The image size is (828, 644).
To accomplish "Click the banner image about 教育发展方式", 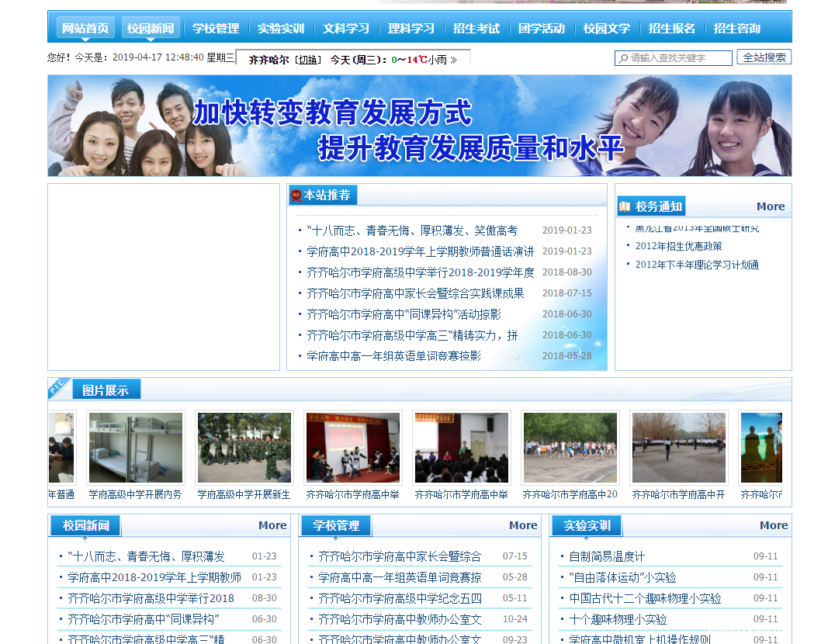I will (419, 126).
